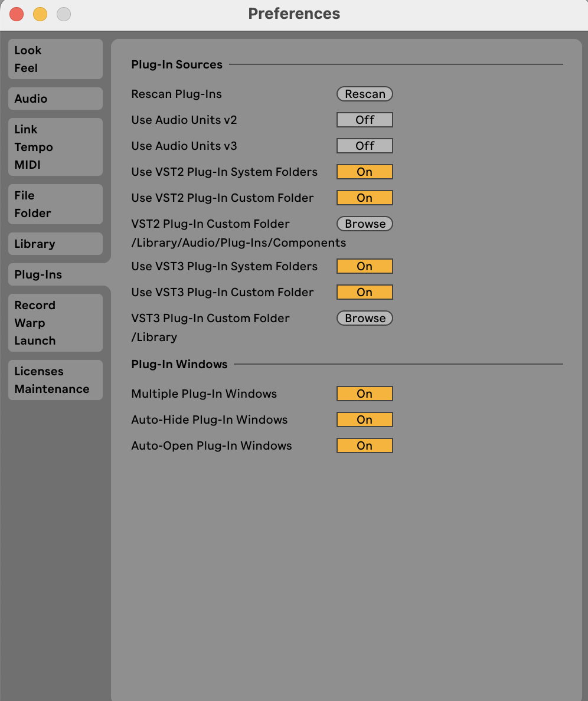Switch to the Audio preferences tab

coord(55,99)
